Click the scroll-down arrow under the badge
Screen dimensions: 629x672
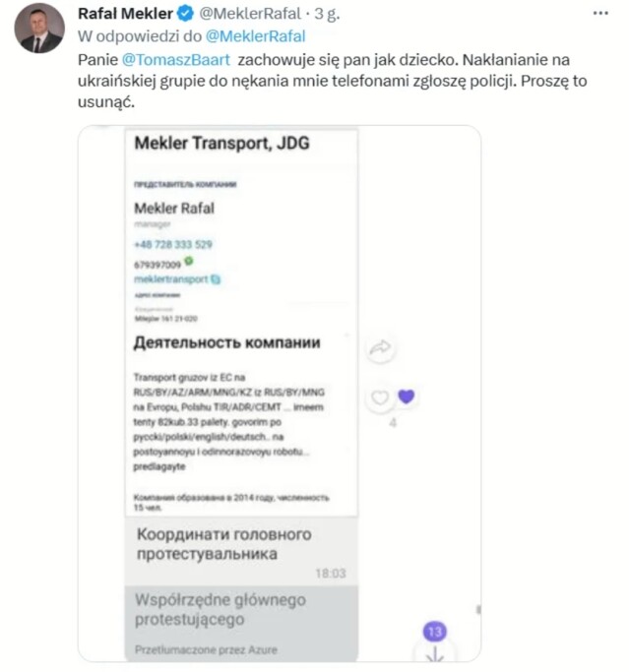(435, 654)
